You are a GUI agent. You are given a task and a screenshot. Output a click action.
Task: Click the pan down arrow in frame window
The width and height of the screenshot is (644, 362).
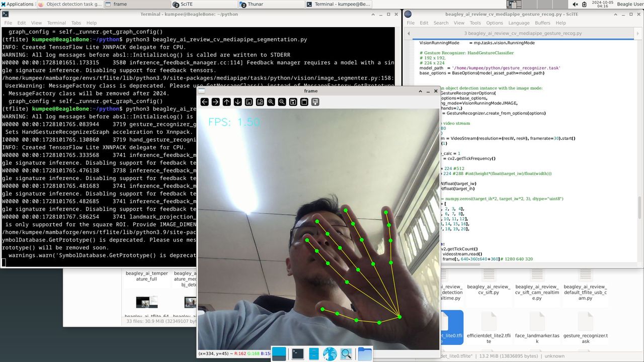click(237, 102)
